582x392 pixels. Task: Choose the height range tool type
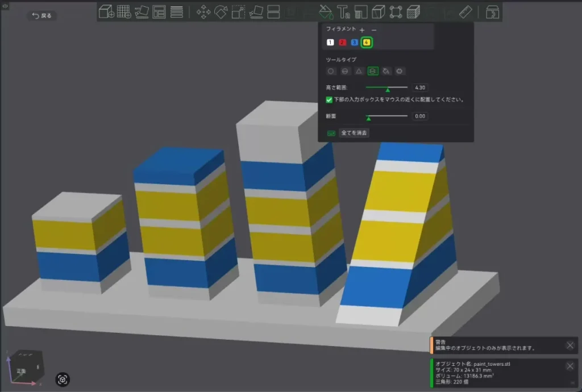[373, 71]
